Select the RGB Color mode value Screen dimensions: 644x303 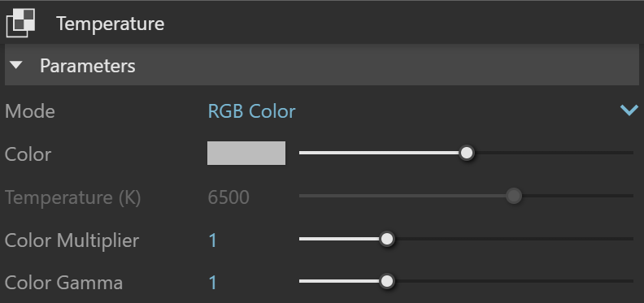251,111
